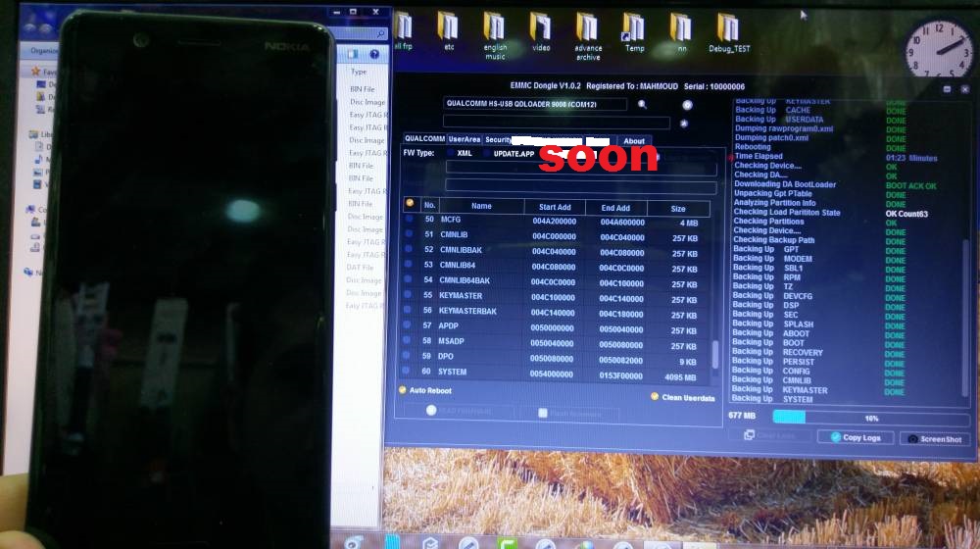
Task: Select the CMNLIB64 partition row name
Action: point(457,265)
